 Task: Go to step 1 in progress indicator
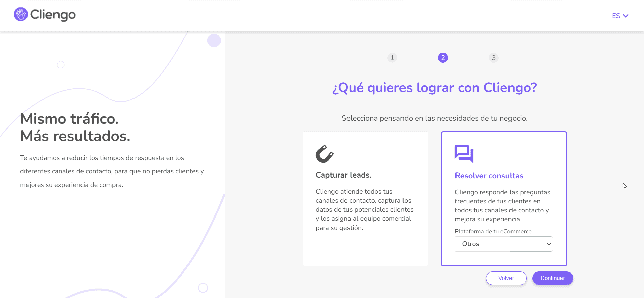(x=392, y=58)
